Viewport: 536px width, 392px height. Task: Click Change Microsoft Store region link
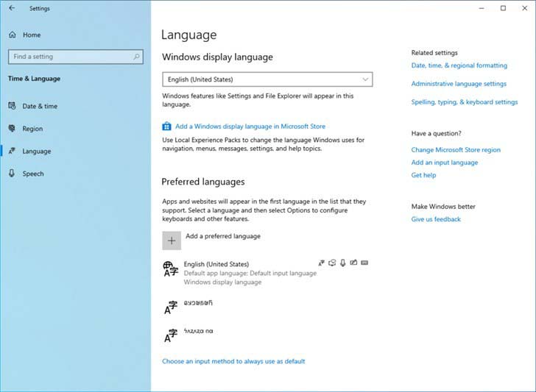[x=456, y=150]
